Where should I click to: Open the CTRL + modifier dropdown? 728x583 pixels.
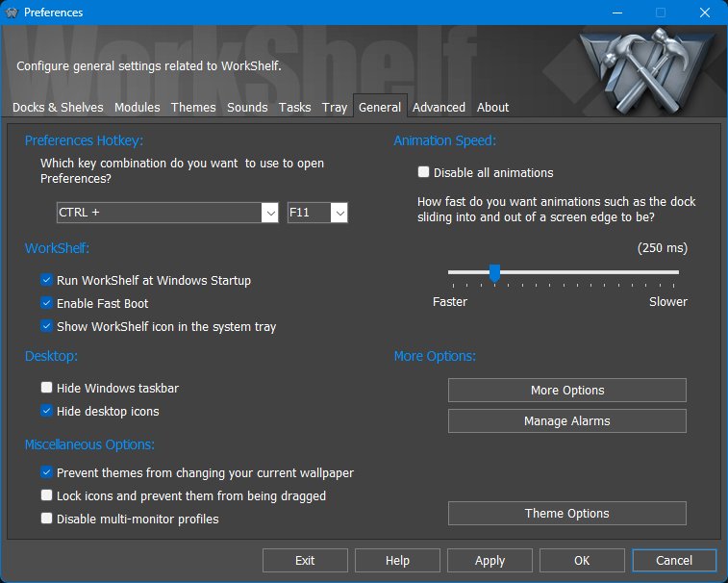pos(269,213)
